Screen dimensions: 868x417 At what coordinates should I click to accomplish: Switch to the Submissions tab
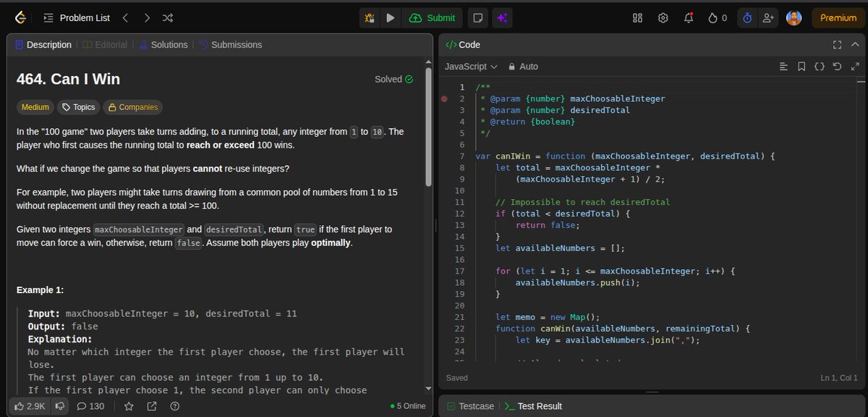[x=230, y=45]
